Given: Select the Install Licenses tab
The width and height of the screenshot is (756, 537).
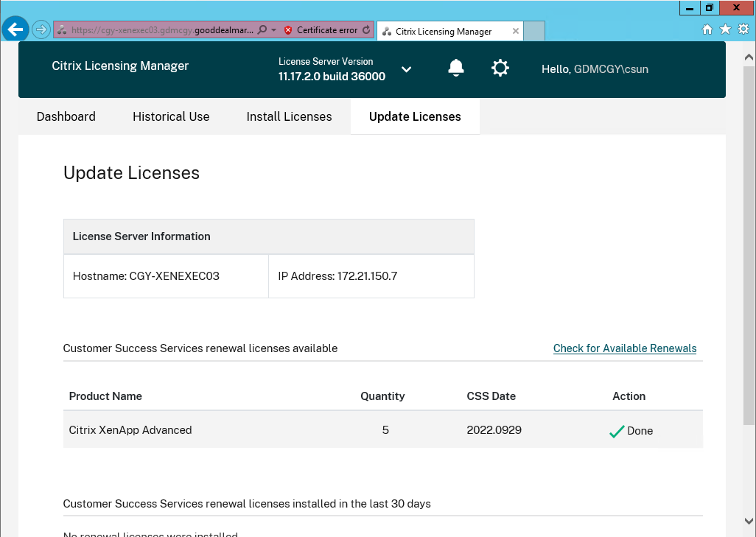Looking at the screenshot, I should coord(289,116).
